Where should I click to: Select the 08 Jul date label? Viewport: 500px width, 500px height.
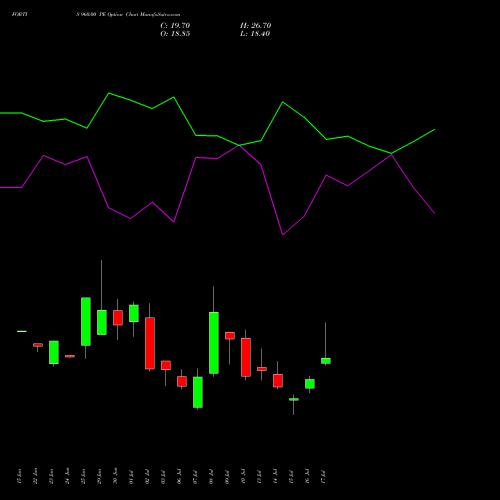(x=211, y=476)
